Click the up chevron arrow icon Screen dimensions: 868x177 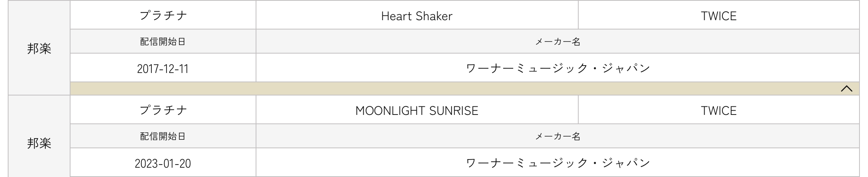tap(846, 89)
